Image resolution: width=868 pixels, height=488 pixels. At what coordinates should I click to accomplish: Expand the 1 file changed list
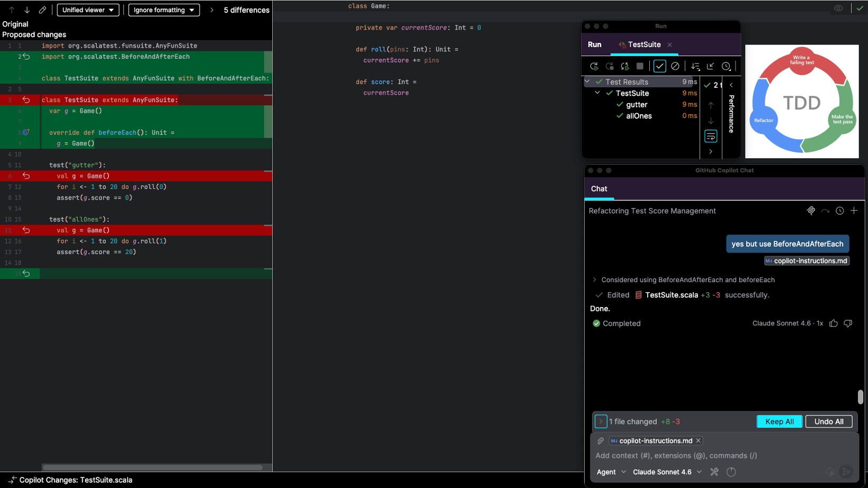[x=601, y=422]
